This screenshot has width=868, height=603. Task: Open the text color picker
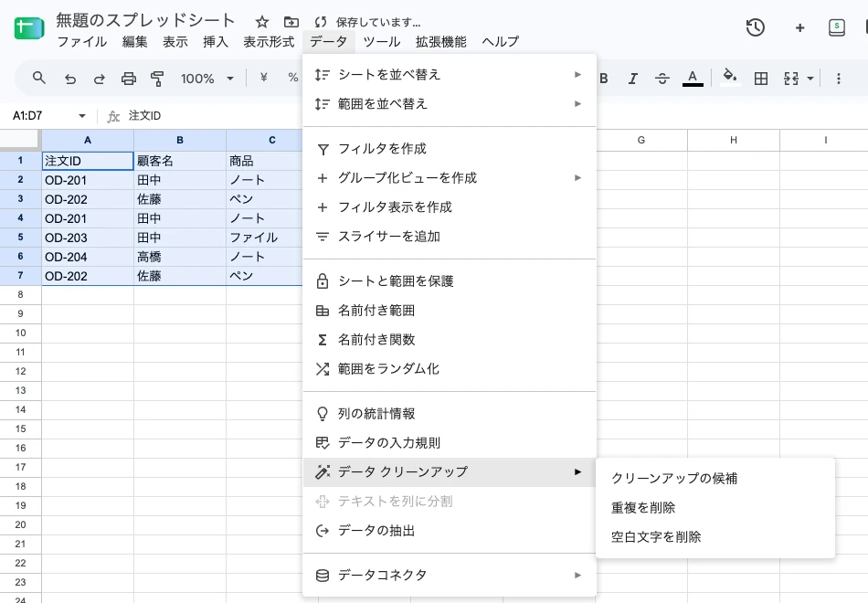(x=693, y=78)
